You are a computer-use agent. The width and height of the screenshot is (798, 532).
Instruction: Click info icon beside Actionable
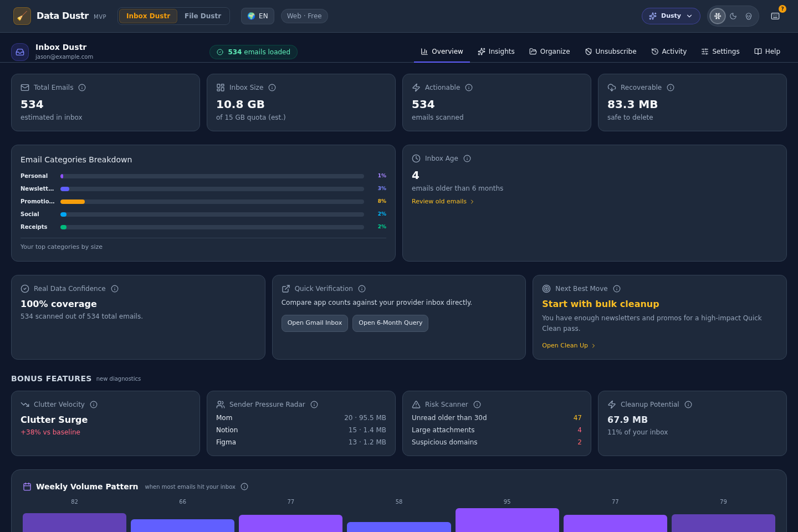pyautogui.click(x=469, y=88)
